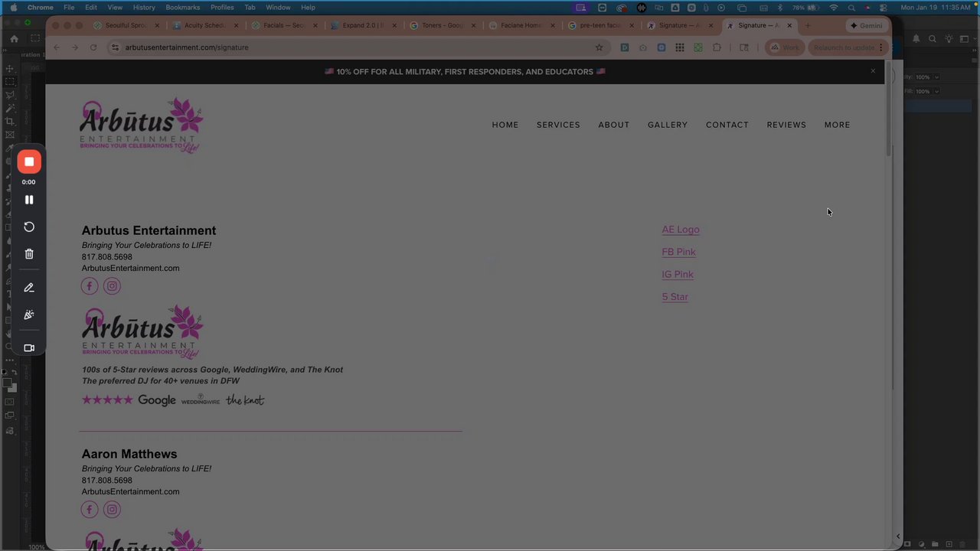Switch to the Faciane Home tab
Image resolution: width=980 pixels, height=551 pixels.
tap(524, 25)
